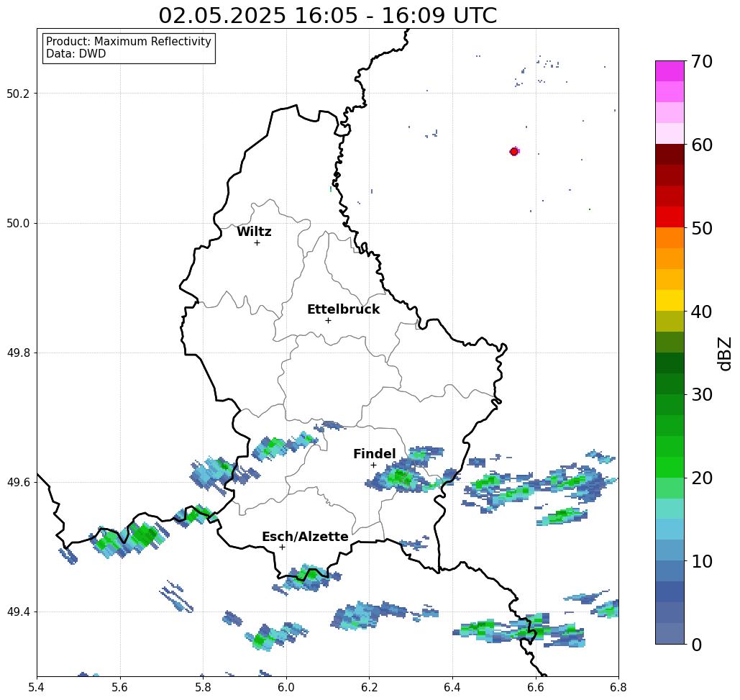Click the 6.8 longitude tick label
This screenshot has height=700, width=740.
point(618,687)
